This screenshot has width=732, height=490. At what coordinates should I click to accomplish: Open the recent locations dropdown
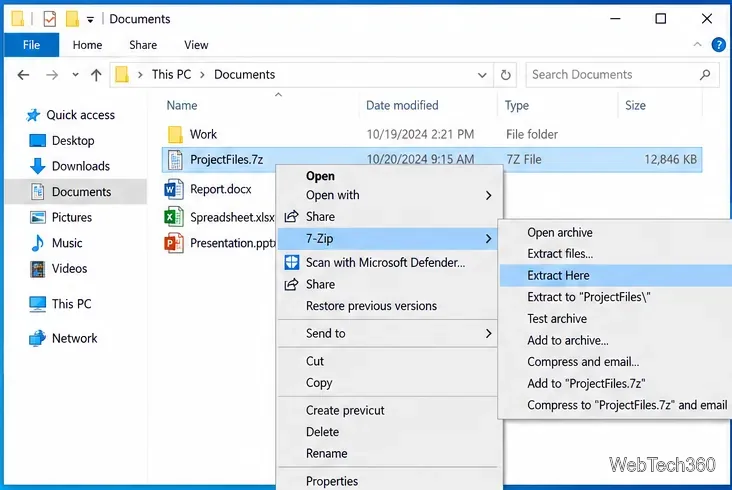pos(75,75)
